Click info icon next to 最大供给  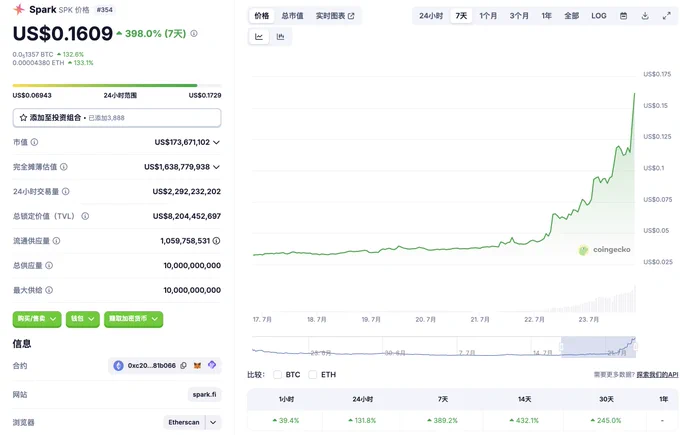pos(49,290)
